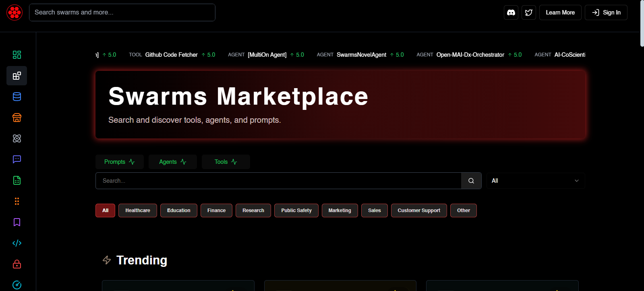Image resolution: width=644 pixels, height=291 pixels.
Task: Open the code brackets sidebar icon
Action: (x=17, y=243)
